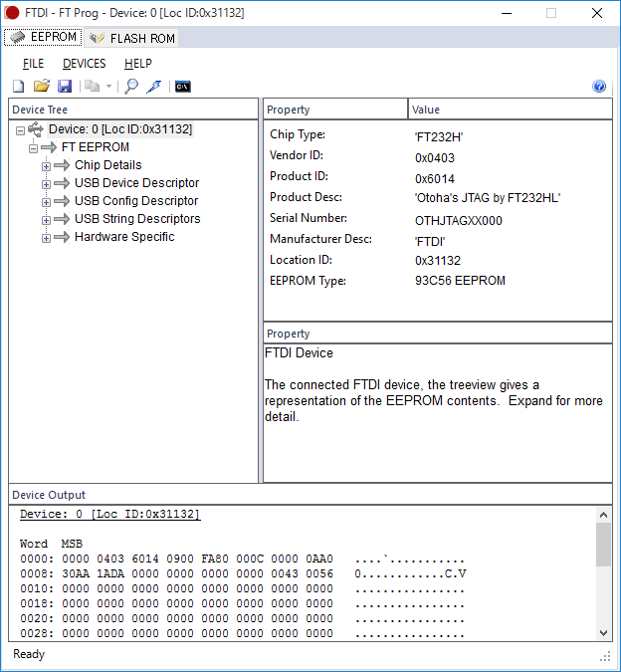Select USB String Descriptors tree item
Viewport: 621px width, 672px height.
coord(137,219)
